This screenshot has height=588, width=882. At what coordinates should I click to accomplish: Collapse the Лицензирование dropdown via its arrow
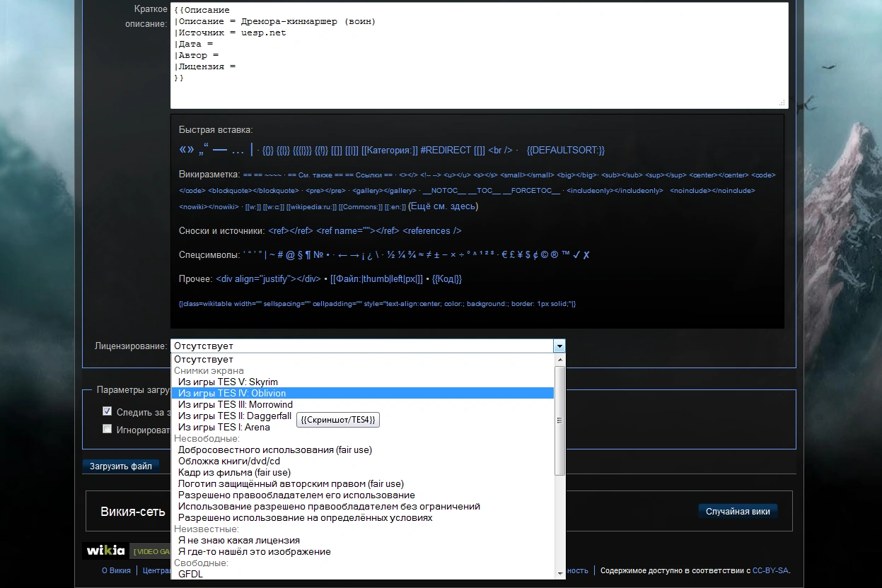[x=559, y=346]
